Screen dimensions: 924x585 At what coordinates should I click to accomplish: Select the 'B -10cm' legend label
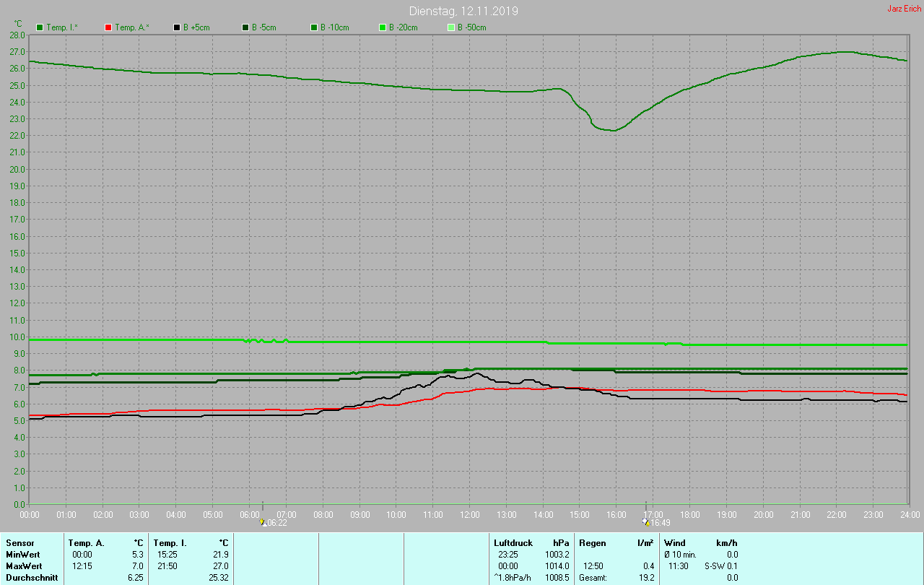click(335, 27)
